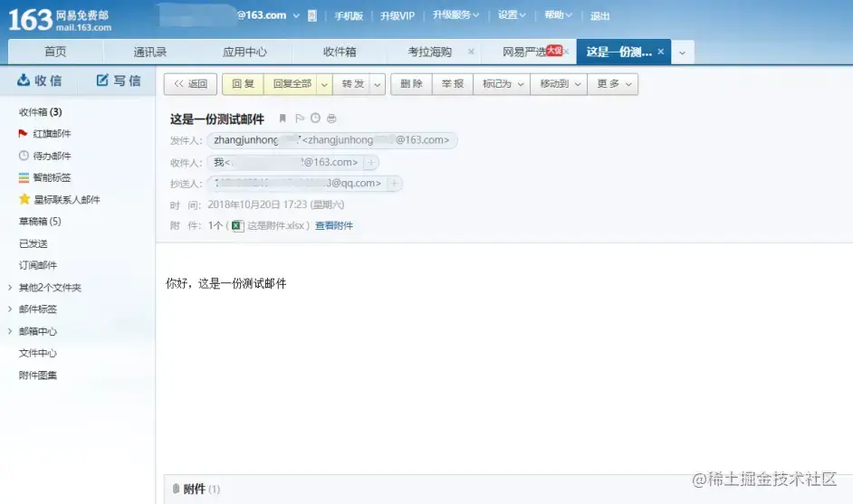Open Subscribed mail (订阅邮件)
Screen dimensions: 853x504
[37, 265]
